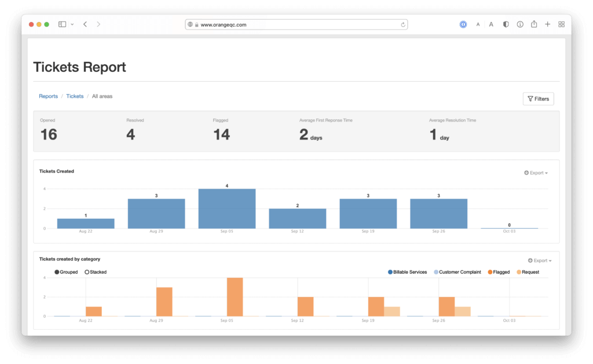Go back to the previous page

tap(85, 24)
